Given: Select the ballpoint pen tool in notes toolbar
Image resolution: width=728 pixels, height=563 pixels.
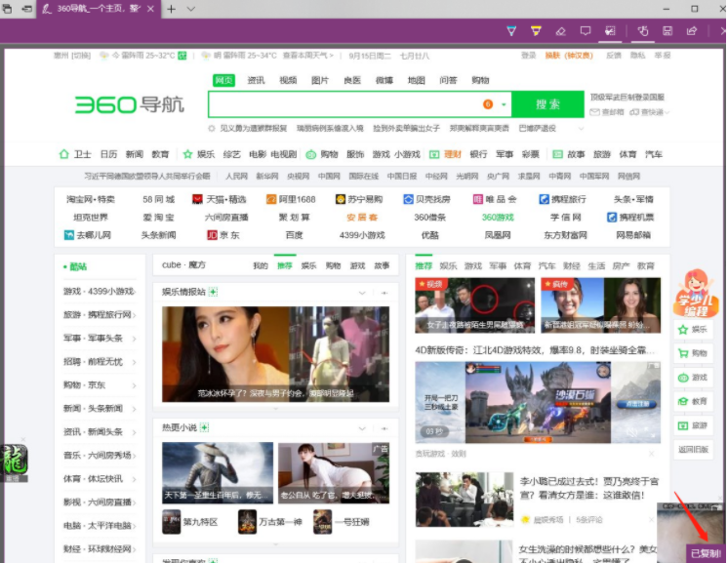Looking at the screenshot, I should point(511,31).
